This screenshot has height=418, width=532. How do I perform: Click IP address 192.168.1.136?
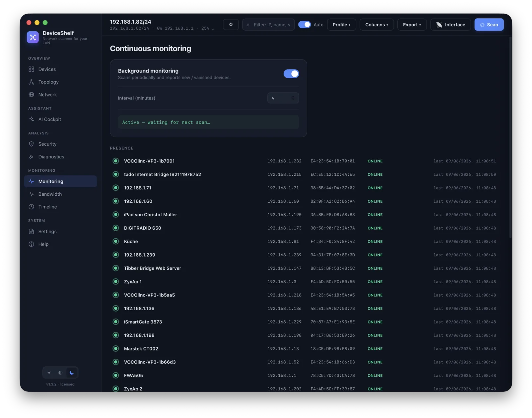[285, 309]
